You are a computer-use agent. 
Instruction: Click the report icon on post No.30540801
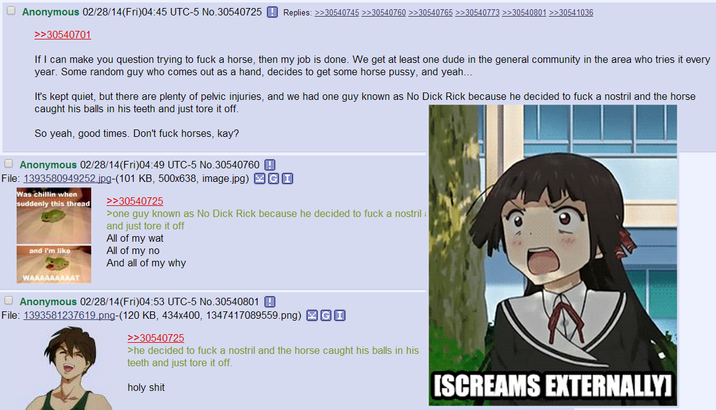[x=270, y=302]
